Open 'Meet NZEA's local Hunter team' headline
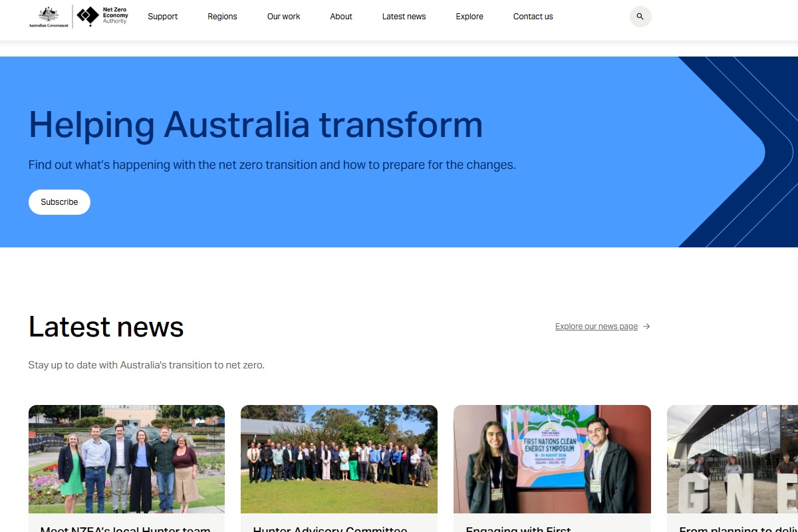 [x=126, y=529]
